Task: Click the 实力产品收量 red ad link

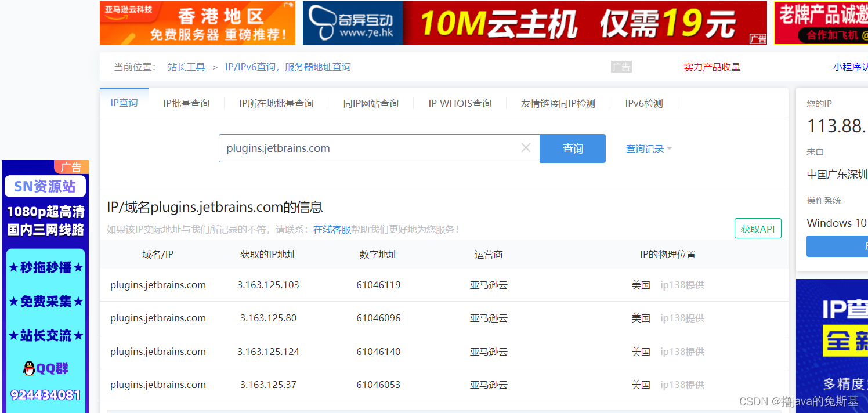Action: pyautogui.click(x=712, y=67)
